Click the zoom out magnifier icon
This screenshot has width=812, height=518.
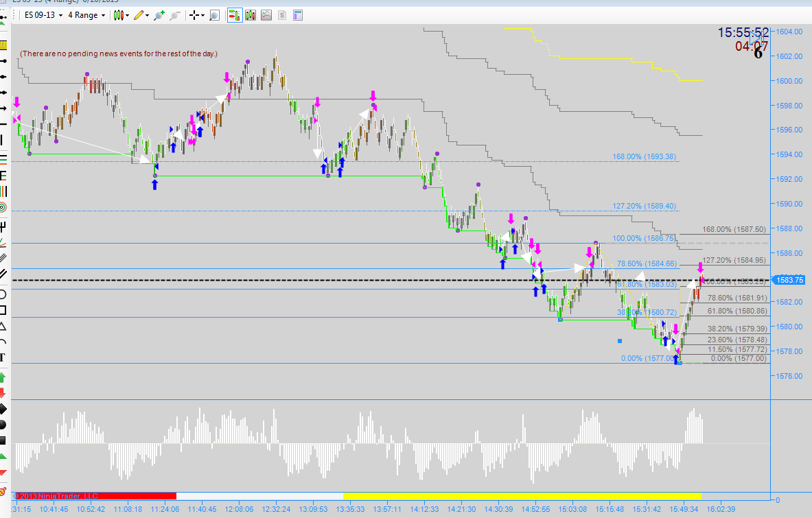[x=175, y=15]
